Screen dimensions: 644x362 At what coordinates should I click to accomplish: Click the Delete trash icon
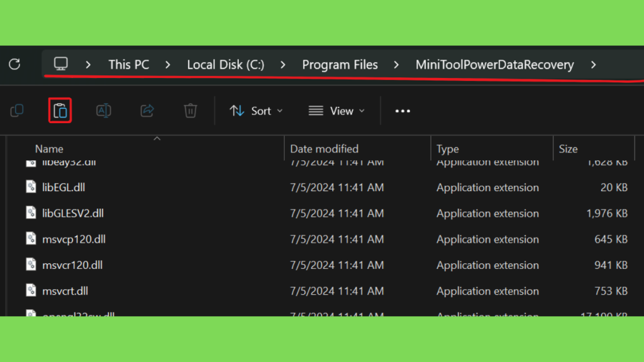[190, 111]
